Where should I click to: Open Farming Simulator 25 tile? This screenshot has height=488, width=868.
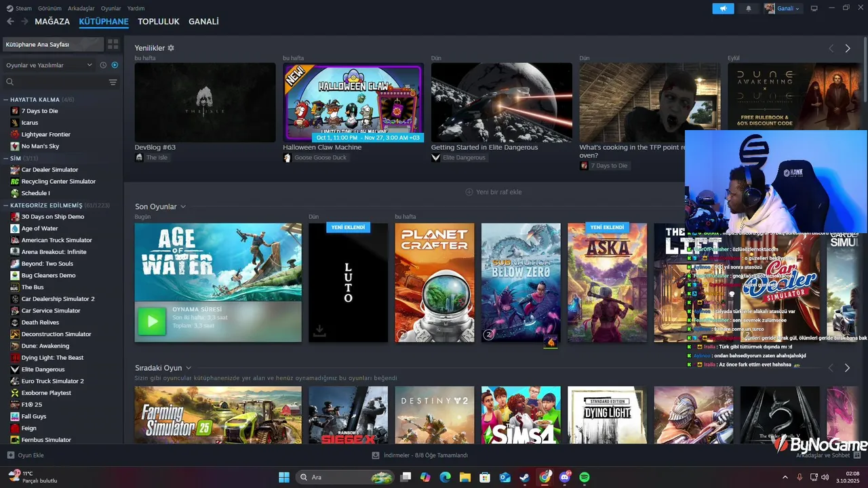click(x=218, y=415)
